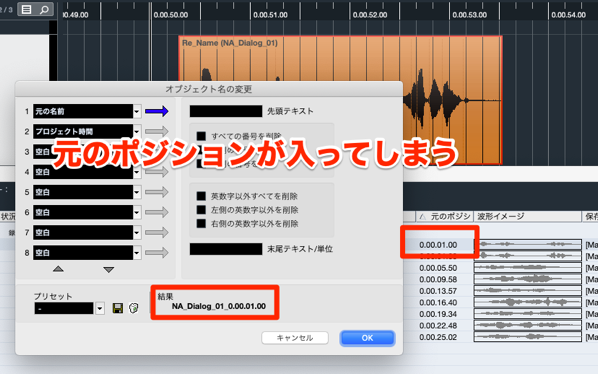Viewport: 598px width, 374px height.
Task: Click the 先頭テキスト input field
Action: [226, 111]
